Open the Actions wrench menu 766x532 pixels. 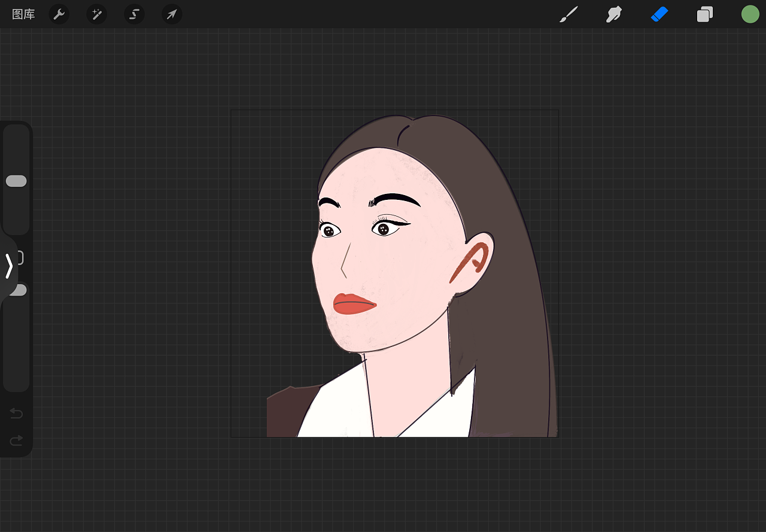pos(59,14)
